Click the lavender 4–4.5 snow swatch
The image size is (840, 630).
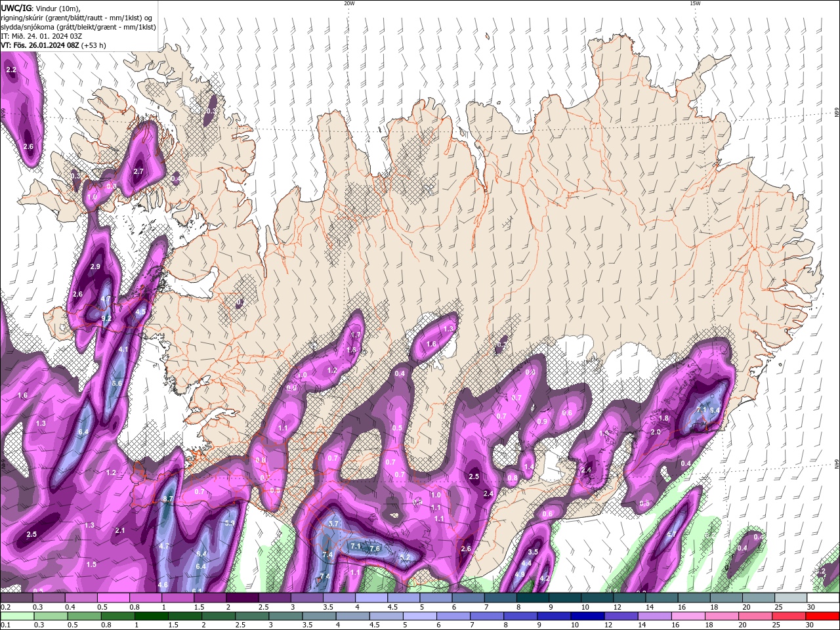tap(371, 598)
